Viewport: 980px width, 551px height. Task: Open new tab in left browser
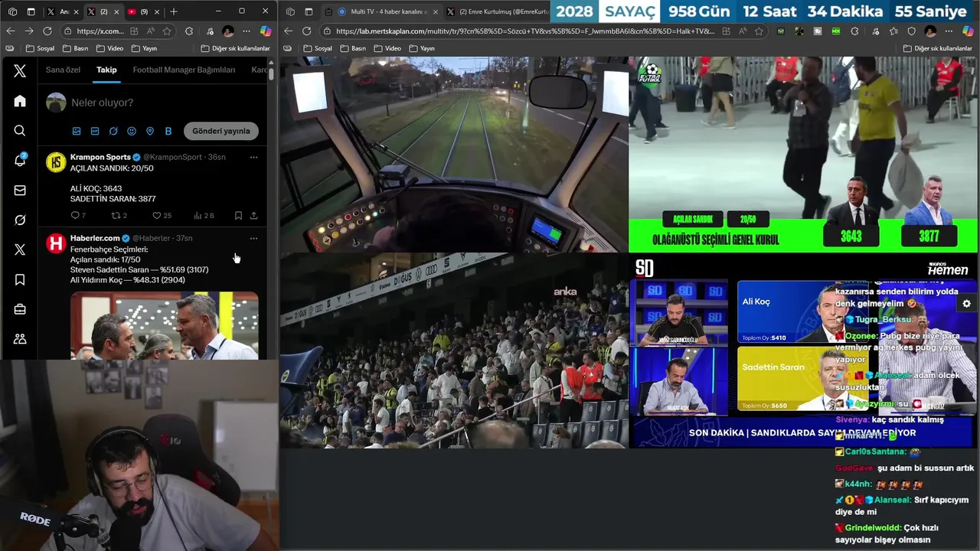174,11
